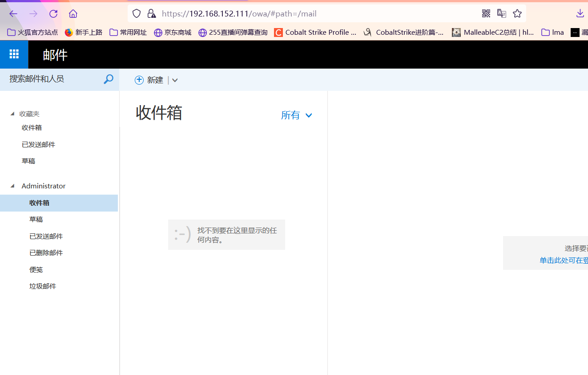Click the shield tracking protection icon
Screen dimensions: 588x375
click(137, 13)
